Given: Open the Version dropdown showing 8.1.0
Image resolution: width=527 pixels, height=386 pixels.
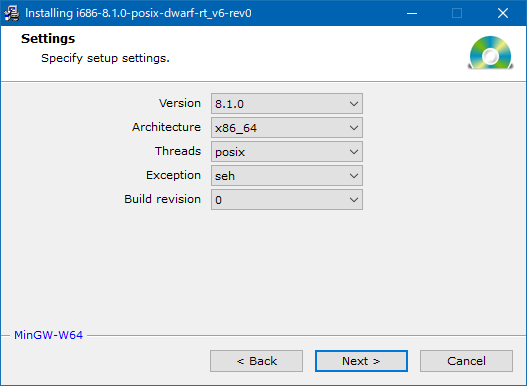Looking at the screenshot, I should coord(287,104).
